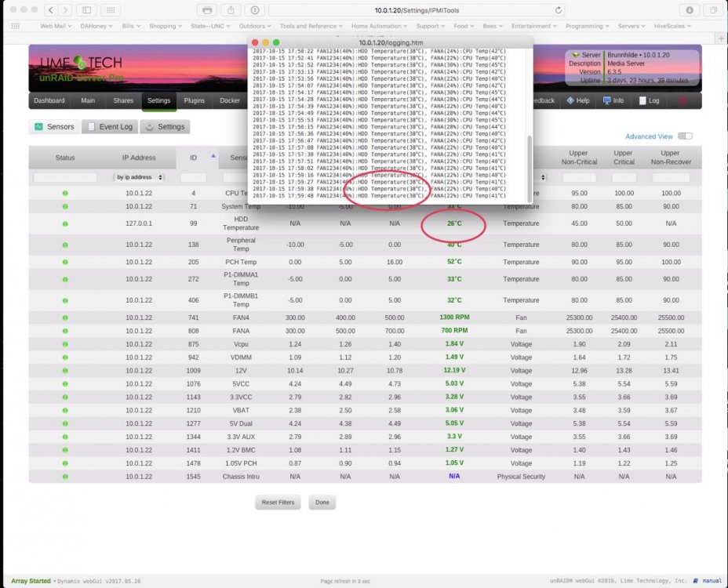Click the 12V 12.19 V reading
This screenshot has width=728, height=588.
[x=454, y=370]
